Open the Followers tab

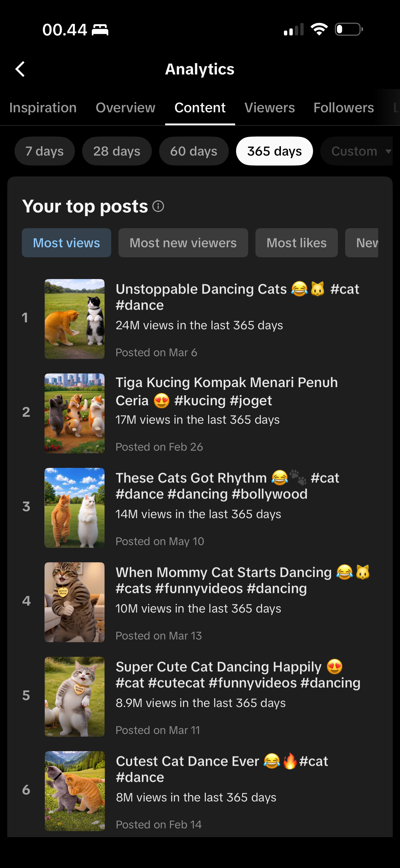click(x=344, y=107)
